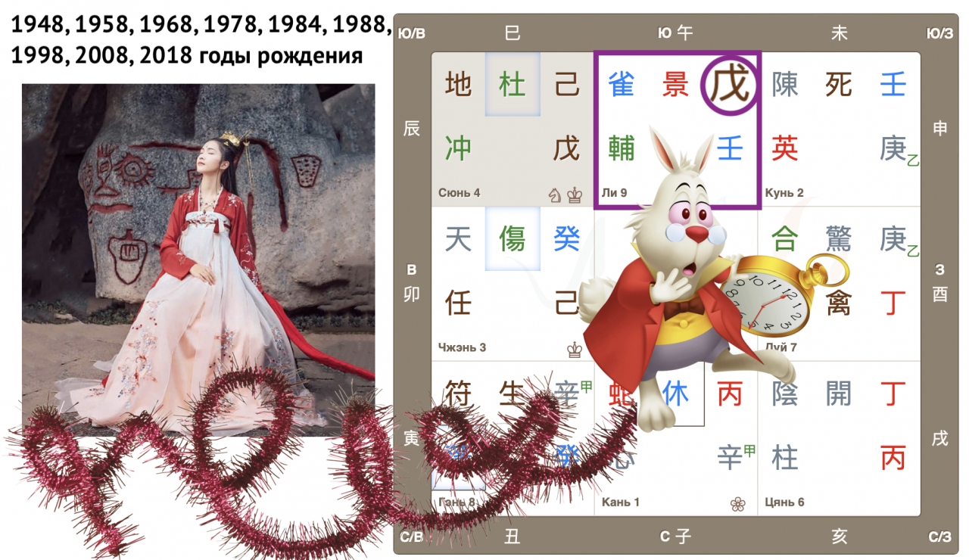This screenshot has width=969, height=560.
Task: Click the circled 戊 stem symbol
Action: tap(730, 86)
